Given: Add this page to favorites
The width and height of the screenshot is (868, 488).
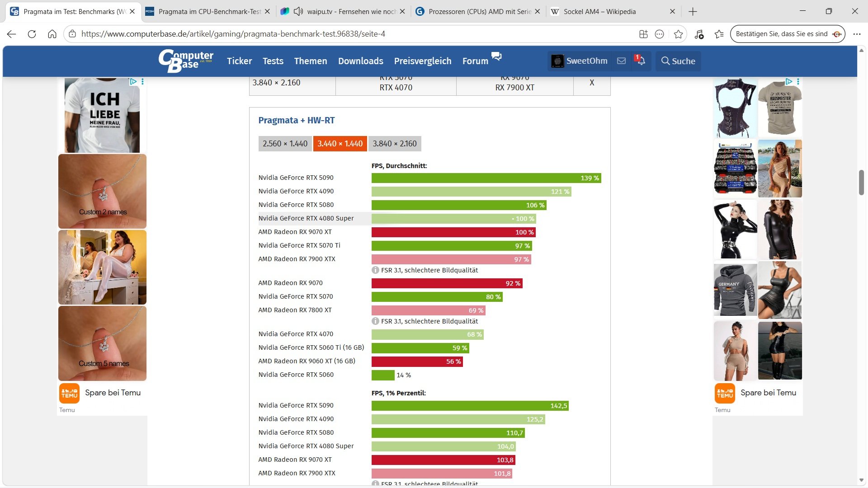Looking at the screenshot, I should pos(678,34).
